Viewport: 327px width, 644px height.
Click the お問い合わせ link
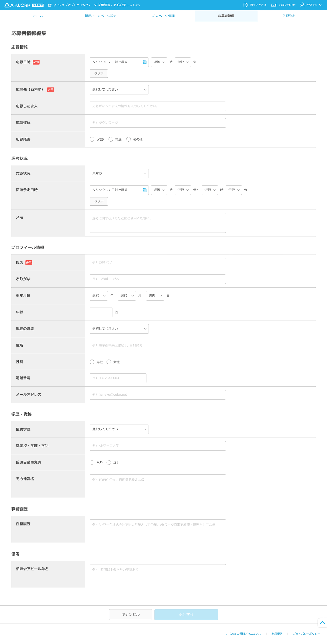point(287,5)
